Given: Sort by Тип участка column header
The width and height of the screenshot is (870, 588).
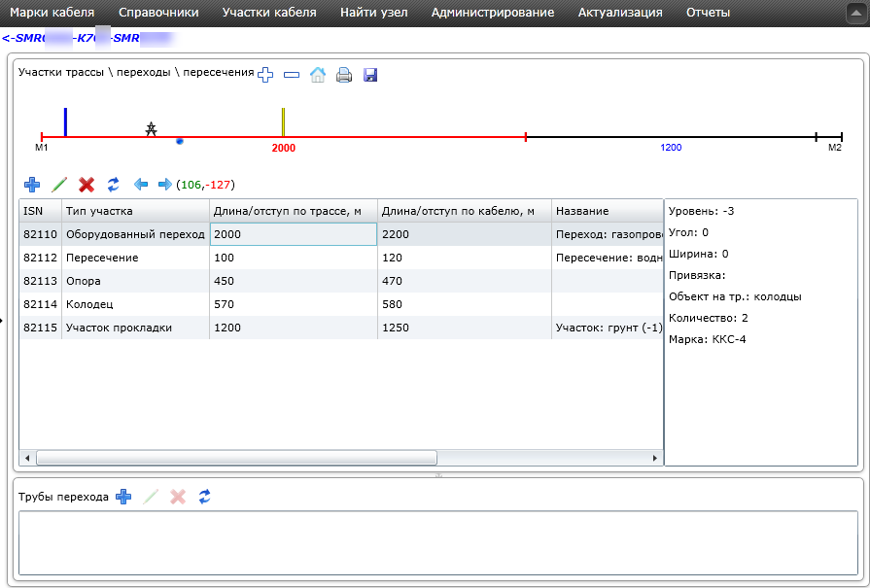Looking at the screenshot, I should click(135, 211).
